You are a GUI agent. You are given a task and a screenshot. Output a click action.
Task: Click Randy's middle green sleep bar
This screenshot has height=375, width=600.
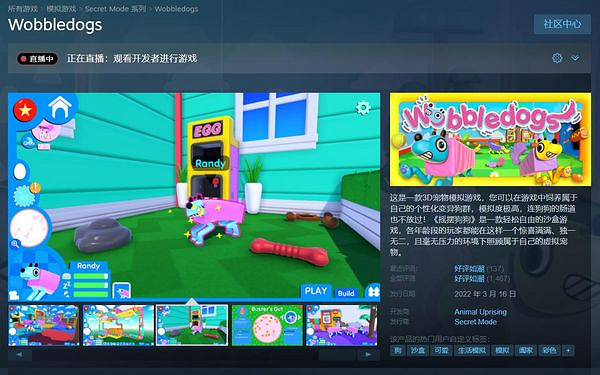(x=91, y=285)
